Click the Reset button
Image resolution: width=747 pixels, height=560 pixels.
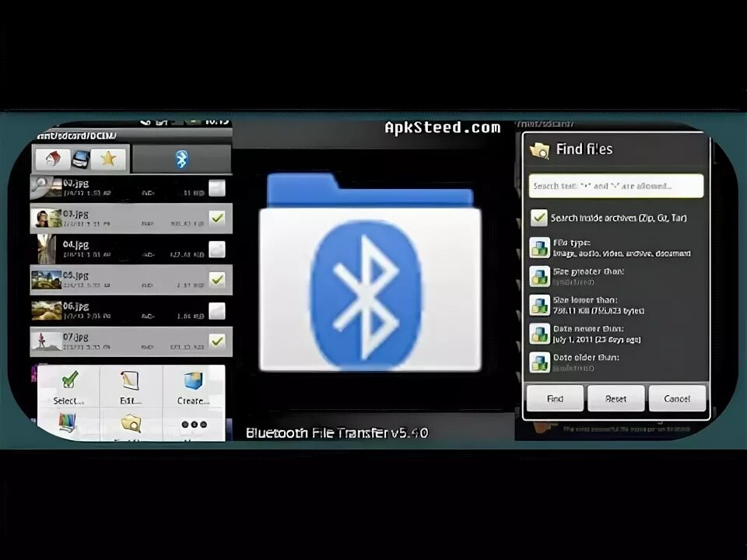click(x=616, y=398)
